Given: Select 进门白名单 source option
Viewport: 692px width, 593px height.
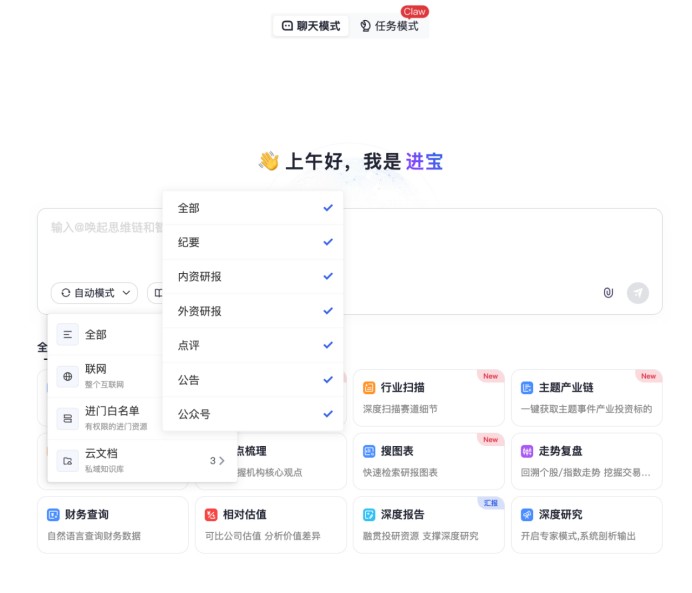Looking at the screenshot, I should [105, 418].
